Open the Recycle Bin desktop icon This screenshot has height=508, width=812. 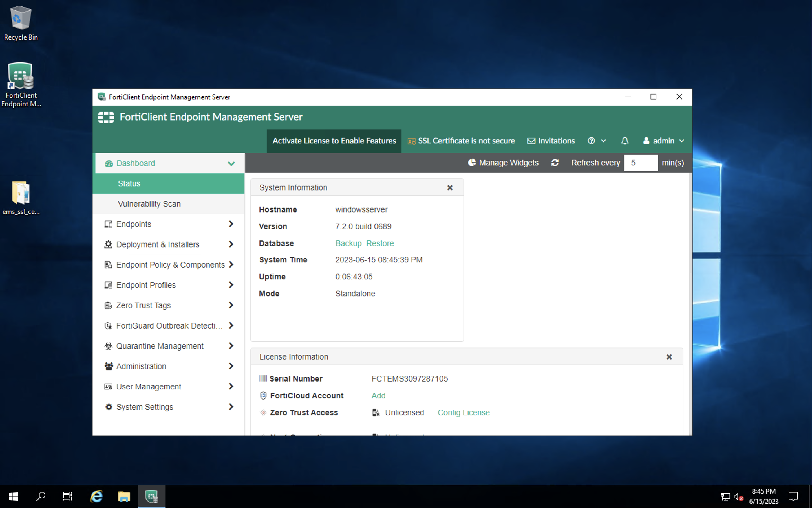(21, 23)
